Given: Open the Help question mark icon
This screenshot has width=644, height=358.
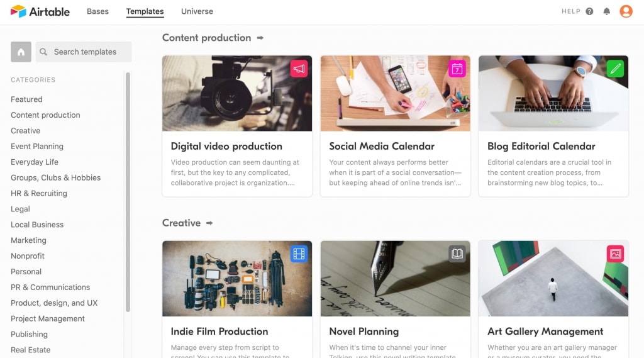Looking at the screenshot, I should tap(589, 11).
